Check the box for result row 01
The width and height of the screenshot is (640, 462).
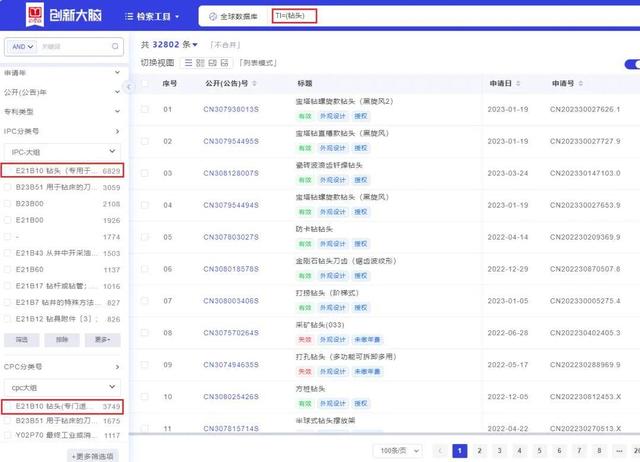(x=145, y=109)
